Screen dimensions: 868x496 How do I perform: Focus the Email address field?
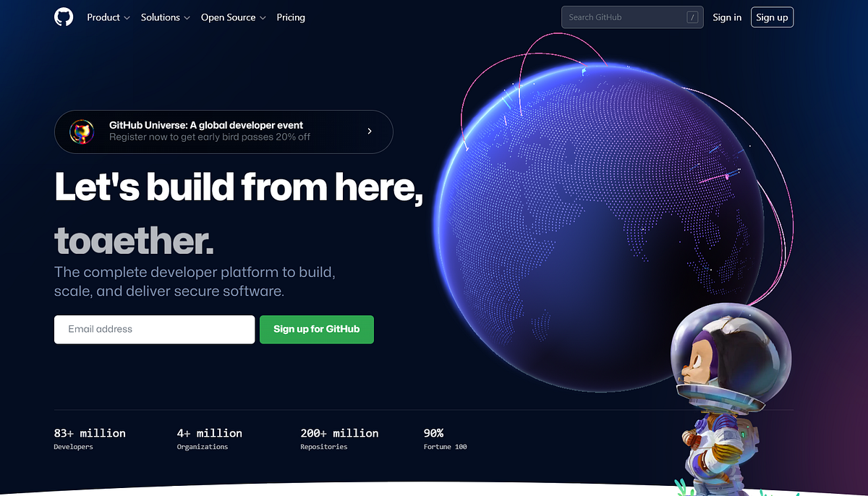[x=154, y=329]
